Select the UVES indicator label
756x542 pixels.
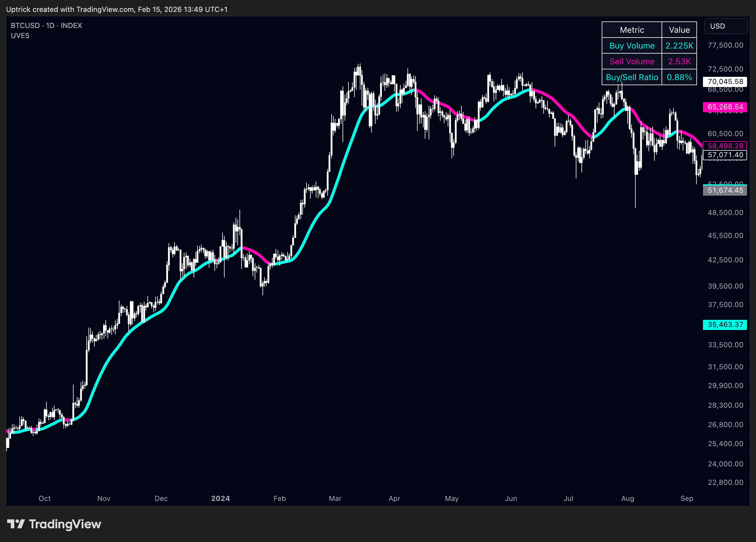[x=20, y=36]
